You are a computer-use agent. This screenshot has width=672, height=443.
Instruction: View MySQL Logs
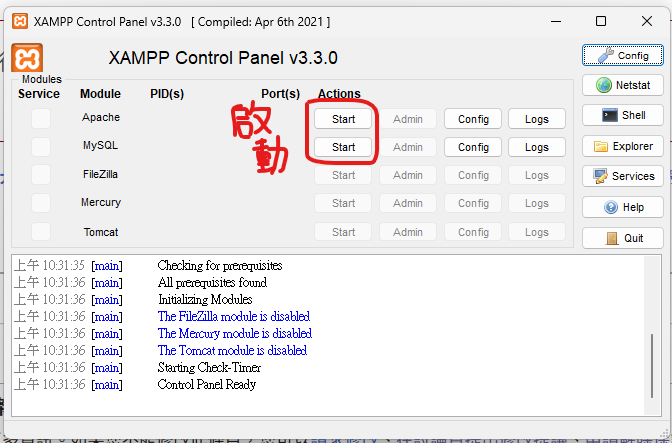[537, 147]
